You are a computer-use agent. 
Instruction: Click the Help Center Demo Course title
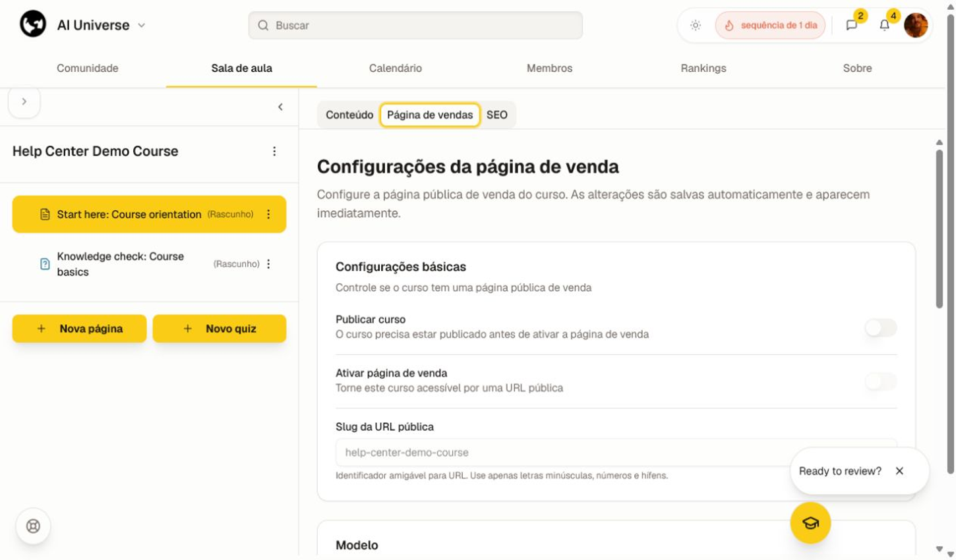point(96,151)
